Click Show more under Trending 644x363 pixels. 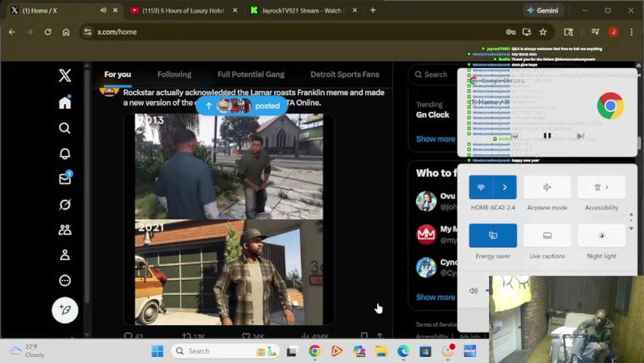click(x=435, y=139)
